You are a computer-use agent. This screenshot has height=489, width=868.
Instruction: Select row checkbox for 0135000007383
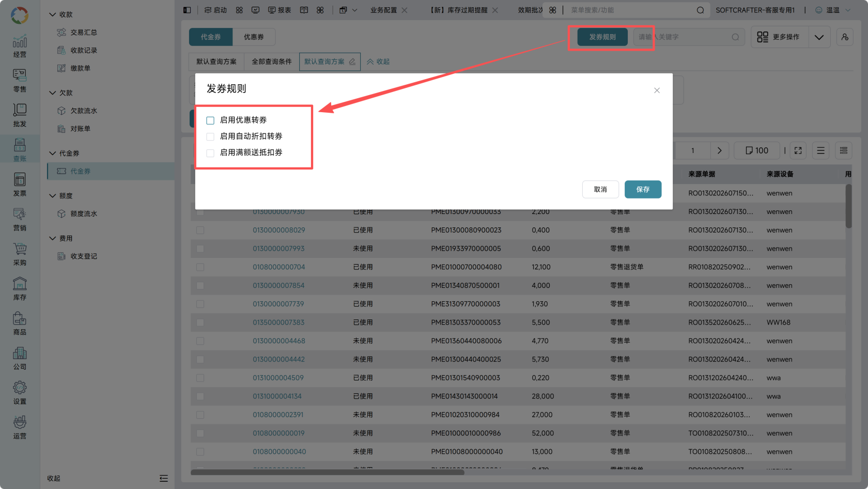coord(200,323)
